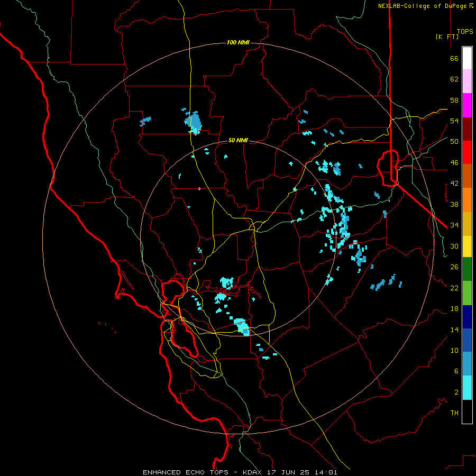
Task: Click the TH threshold legend label
Action: (x=454, y=413)
